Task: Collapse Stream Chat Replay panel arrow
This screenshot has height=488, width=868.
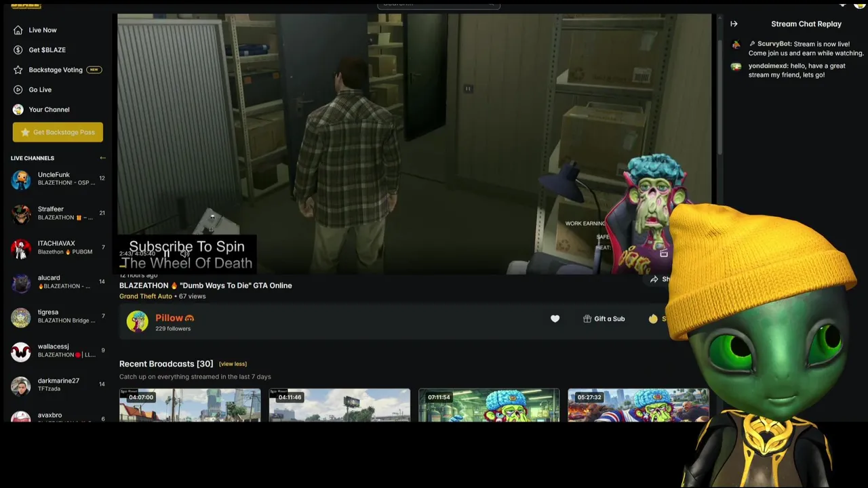Action: point(734,24)
